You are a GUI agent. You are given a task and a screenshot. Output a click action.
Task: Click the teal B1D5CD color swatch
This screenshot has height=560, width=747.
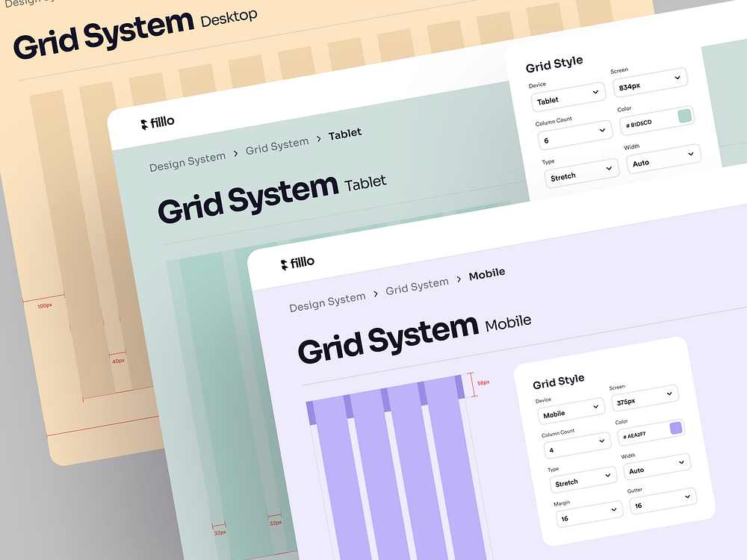tap(684, 116)
